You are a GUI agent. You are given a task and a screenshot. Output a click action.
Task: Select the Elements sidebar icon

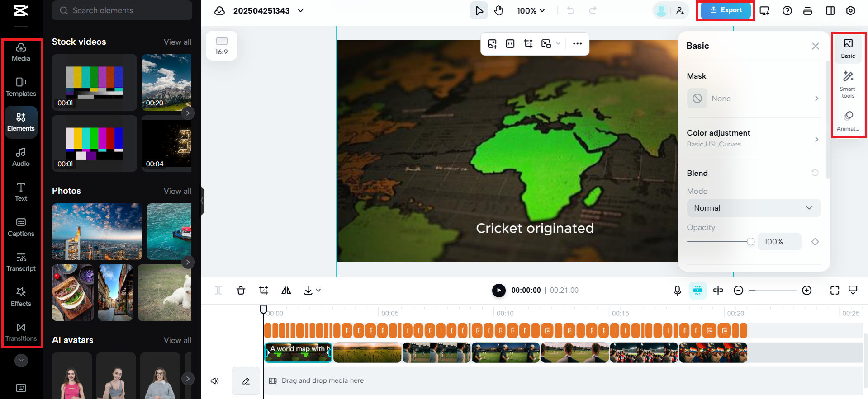21,122
